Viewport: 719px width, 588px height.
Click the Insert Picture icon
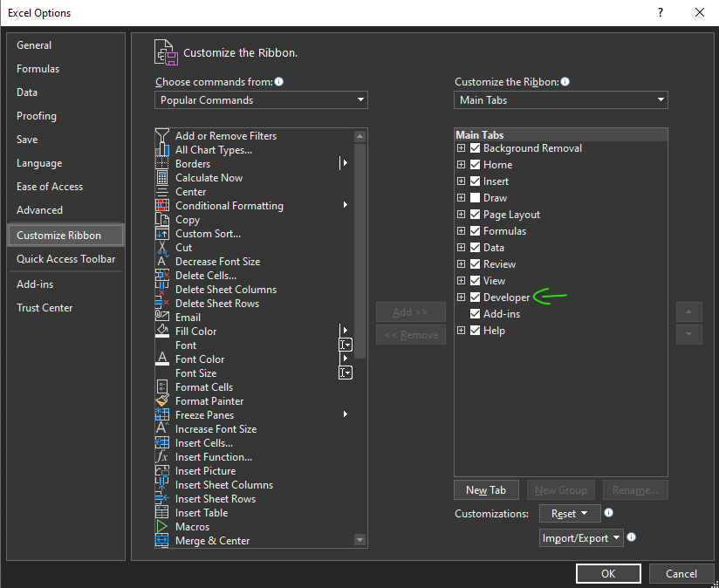click(x=162, y=471)
